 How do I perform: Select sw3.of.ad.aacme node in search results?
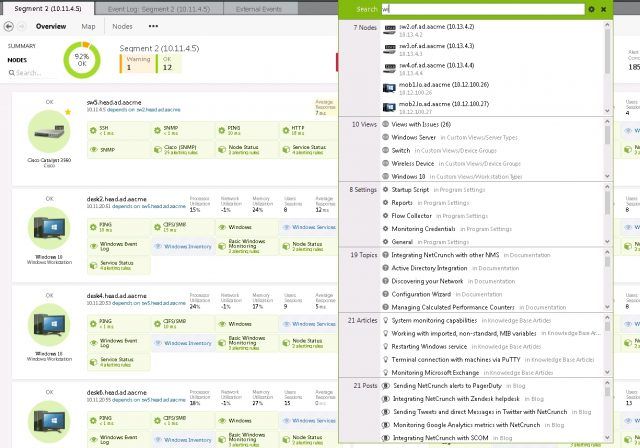(x=492, y=49)
